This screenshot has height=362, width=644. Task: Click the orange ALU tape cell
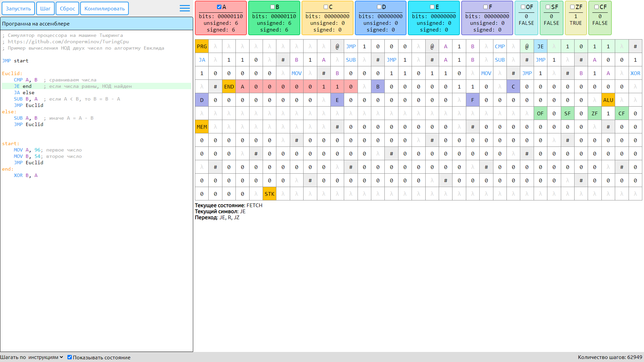click(x=608, y=100)
